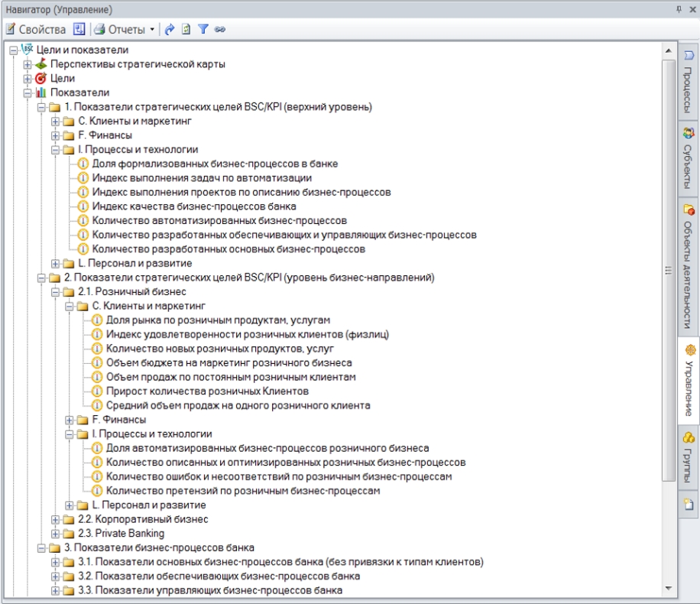This screenshot has width=700, height=604.
Task: Click the blue curved arrow toolbar icon
Action: pos(170,30)
